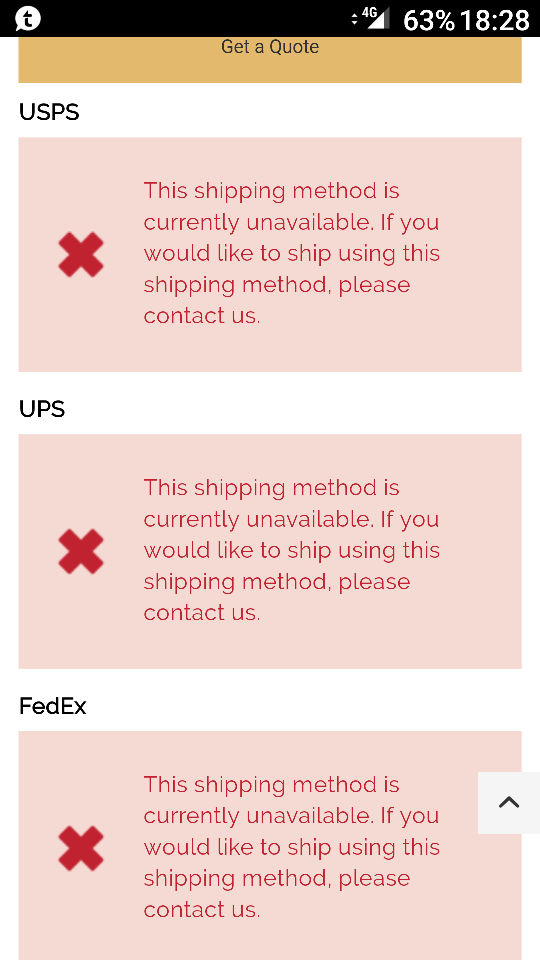Click the USPS unavailable message text
540x960 pixels.
(x=292, y=253)
